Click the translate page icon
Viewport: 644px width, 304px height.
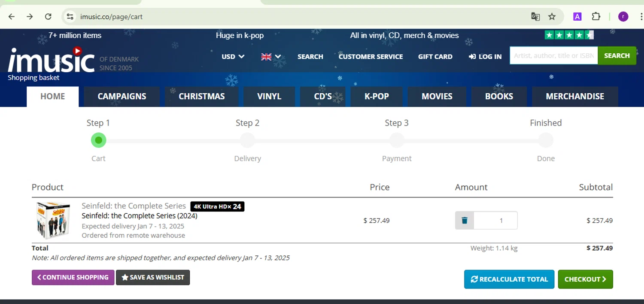click(x=535, y=17)
